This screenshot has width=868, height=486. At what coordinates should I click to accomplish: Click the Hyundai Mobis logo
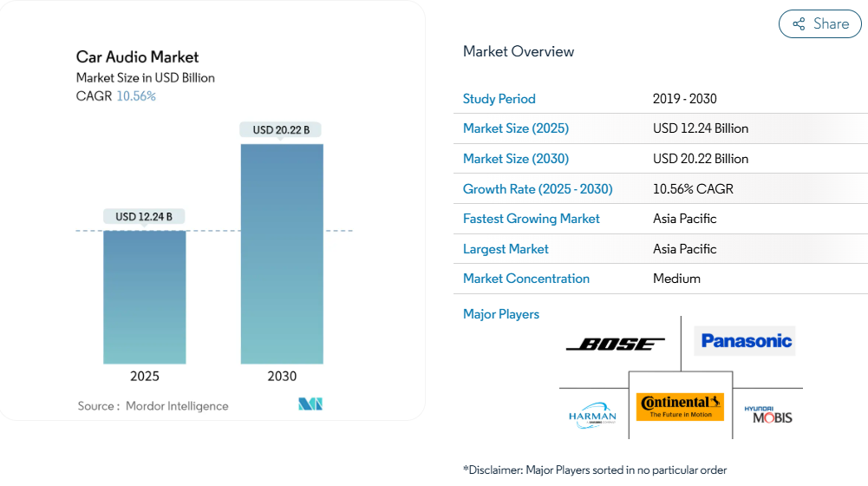pyautogui.click(x=767, y=415)
